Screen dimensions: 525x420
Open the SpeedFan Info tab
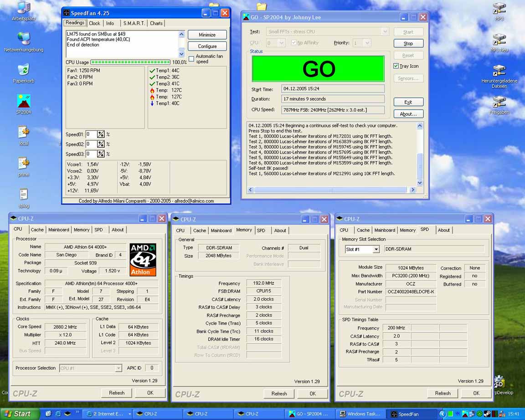pyautogui.click(x=110, y=23)
